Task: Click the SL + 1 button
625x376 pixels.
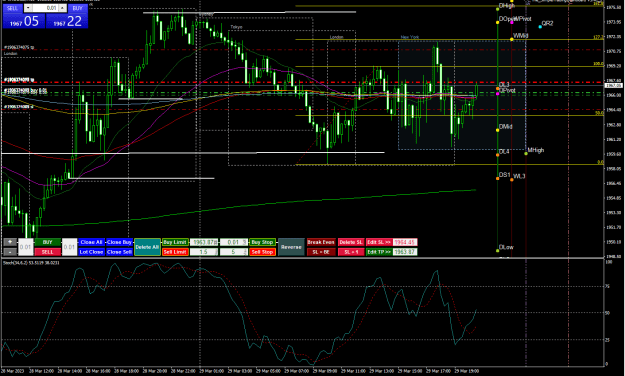Action: (351, 252)
